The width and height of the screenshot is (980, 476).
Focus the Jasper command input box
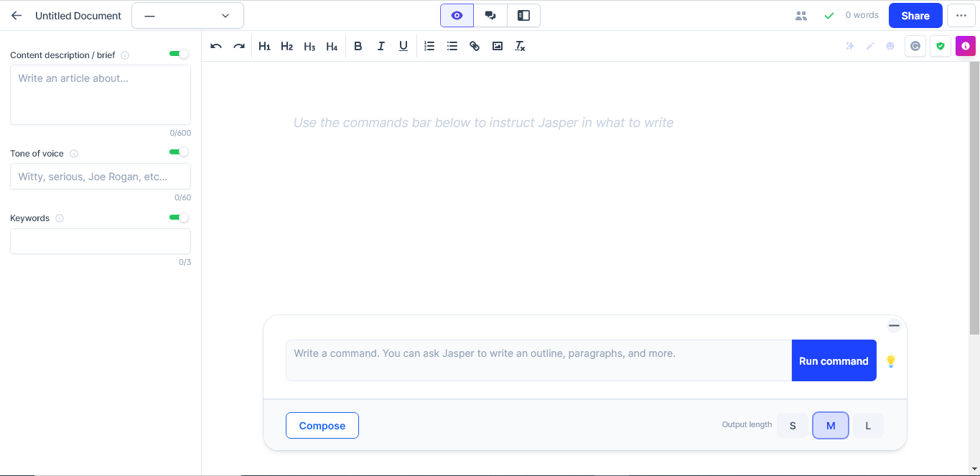(x=538, y=360)
